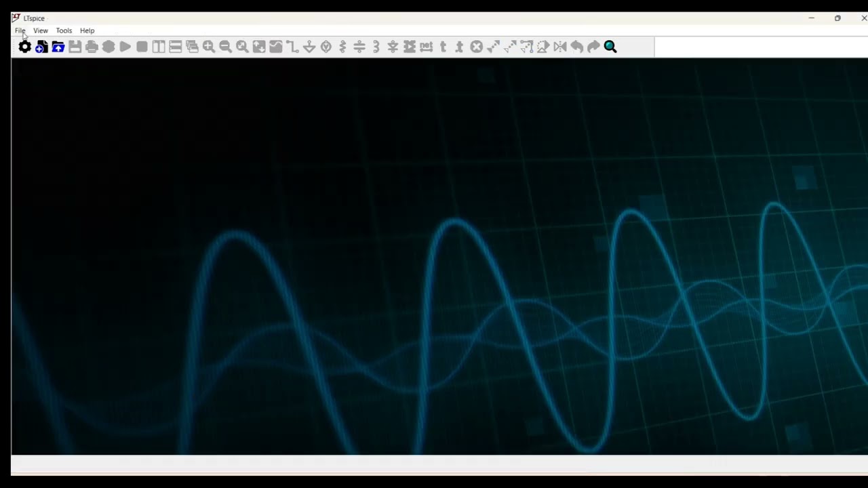This screenshot has height=488, width=868.
Task: Select the SPICE directive tool
Action: point(459,47)
